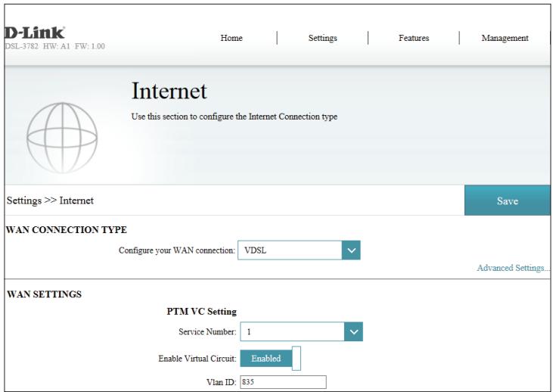Click the white handle of Virtual Circuit switch
Screen dimensions: 553x392
pyautogui.click(x=296, y=358)
